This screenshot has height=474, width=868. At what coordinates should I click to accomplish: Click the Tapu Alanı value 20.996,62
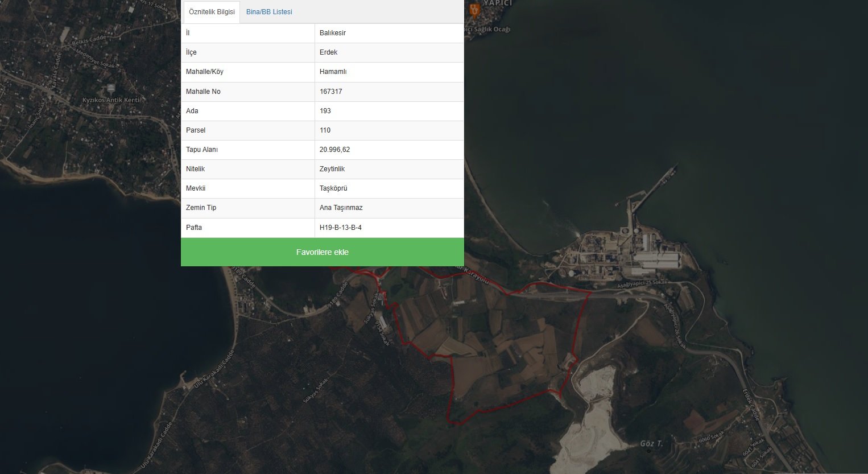click(334, 150)
